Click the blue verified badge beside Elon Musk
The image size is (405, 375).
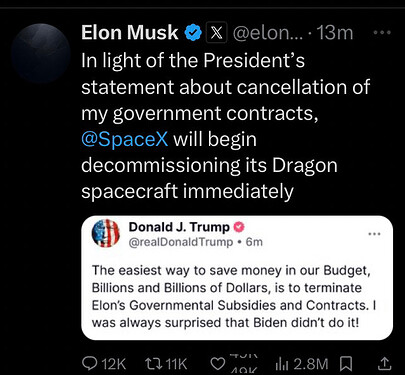tap(193, 33)
